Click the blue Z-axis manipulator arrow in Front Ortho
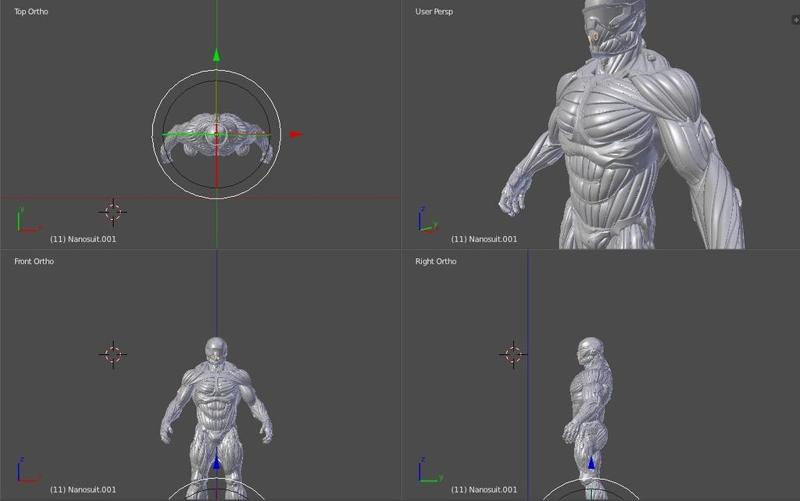The image size is (800, 501). click(216, 462)
